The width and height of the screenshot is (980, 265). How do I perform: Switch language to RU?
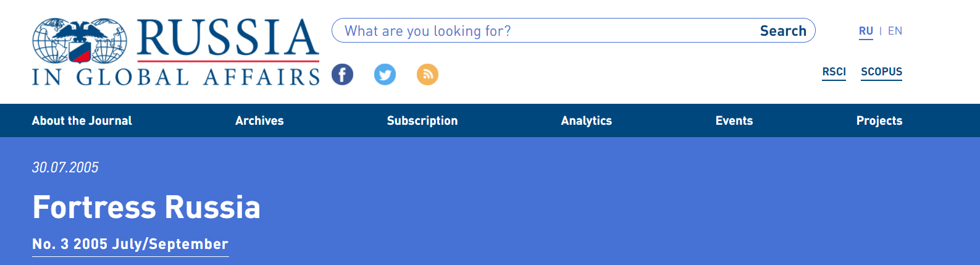coord(866,31)
